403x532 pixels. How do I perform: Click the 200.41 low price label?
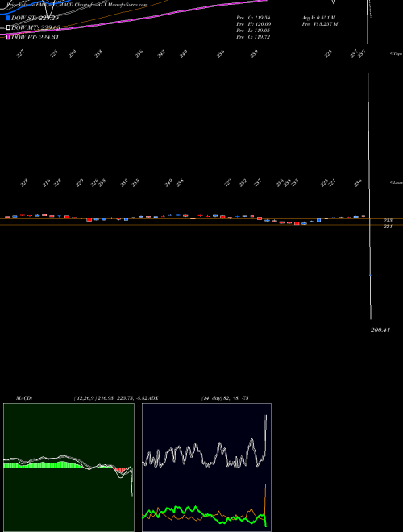380,330
